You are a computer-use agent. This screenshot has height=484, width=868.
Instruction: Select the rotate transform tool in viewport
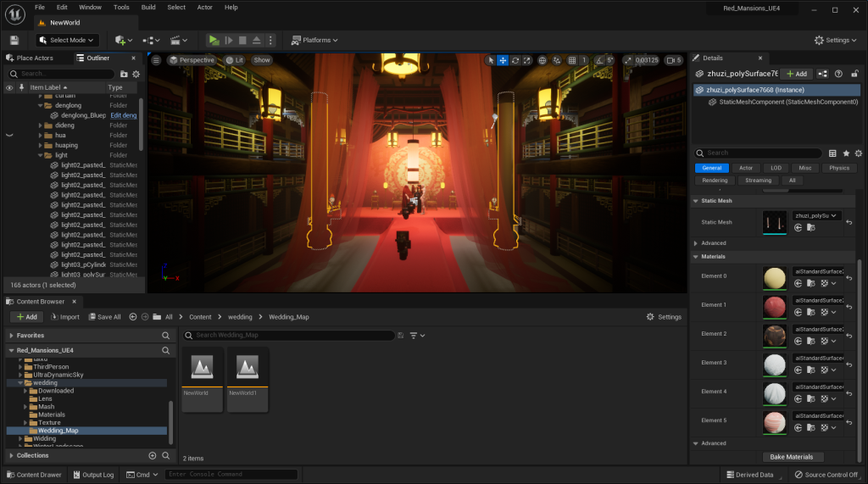(x=515, y=60)
